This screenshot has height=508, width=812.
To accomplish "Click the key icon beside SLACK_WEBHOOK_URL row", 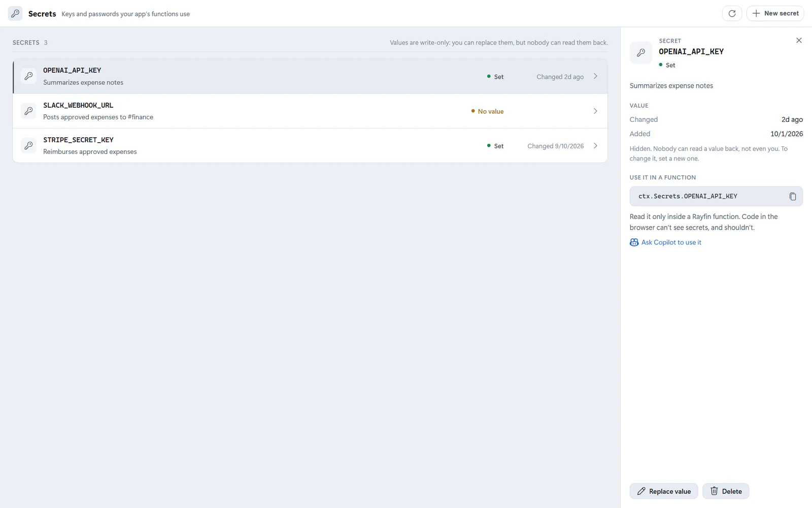I will (x=28, y=111).
